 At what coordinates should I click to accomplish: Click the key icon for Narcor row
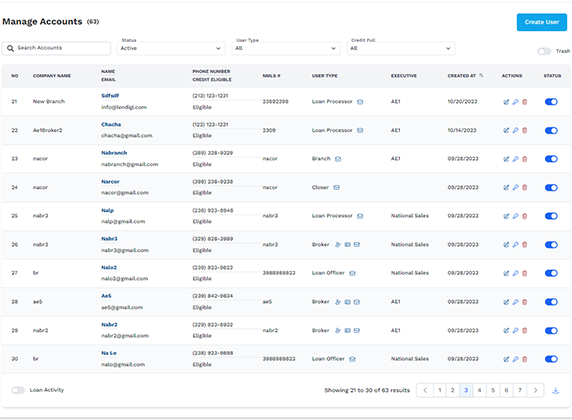515,188
